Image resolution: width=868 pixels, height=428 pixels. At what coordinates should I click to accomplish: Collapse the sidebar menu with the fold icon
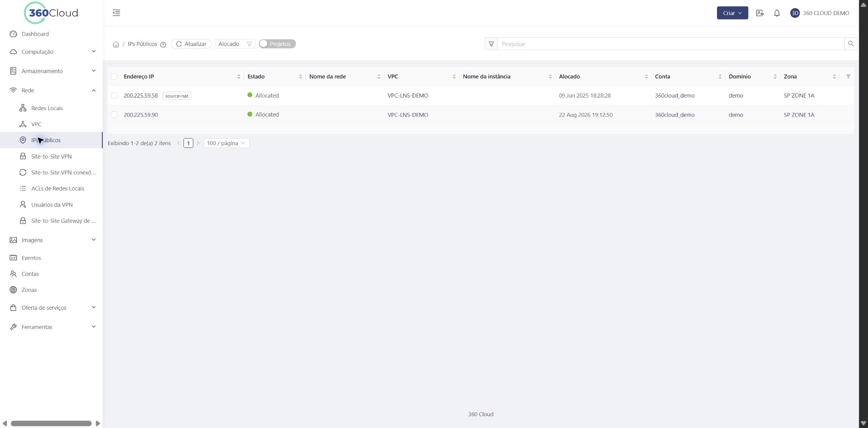click(x=117, y=13)
